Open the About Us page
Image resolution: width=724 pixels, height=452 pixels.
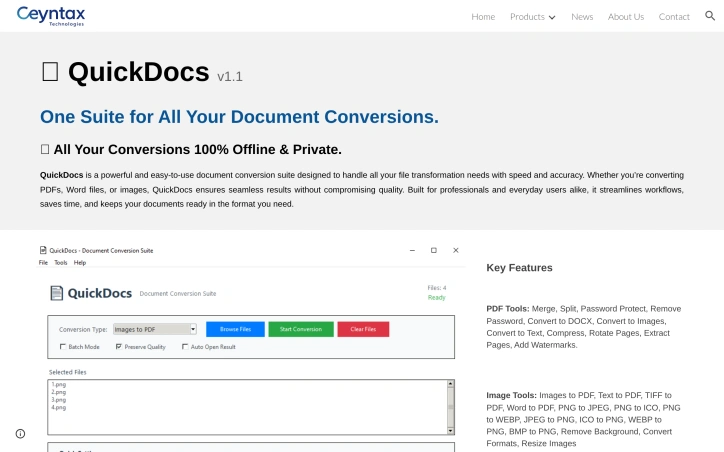coord(626,17)
